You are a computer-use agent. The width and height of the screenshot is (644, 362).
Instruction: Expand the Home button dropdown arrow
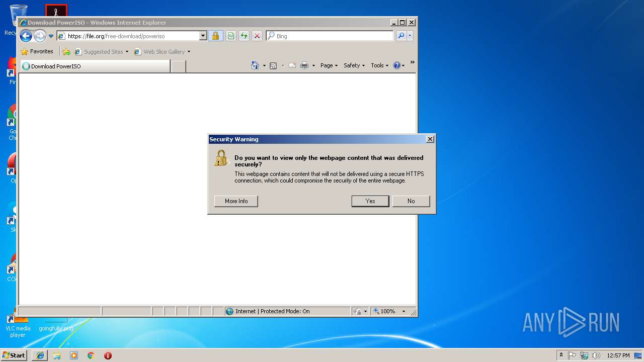264,66
